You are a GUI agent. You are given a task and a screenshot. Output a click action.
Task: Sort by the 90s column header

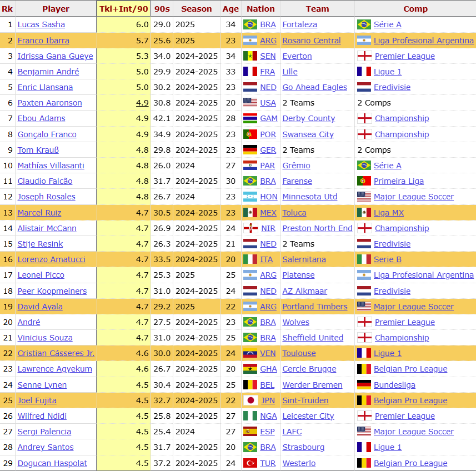[x=162, y=9]
